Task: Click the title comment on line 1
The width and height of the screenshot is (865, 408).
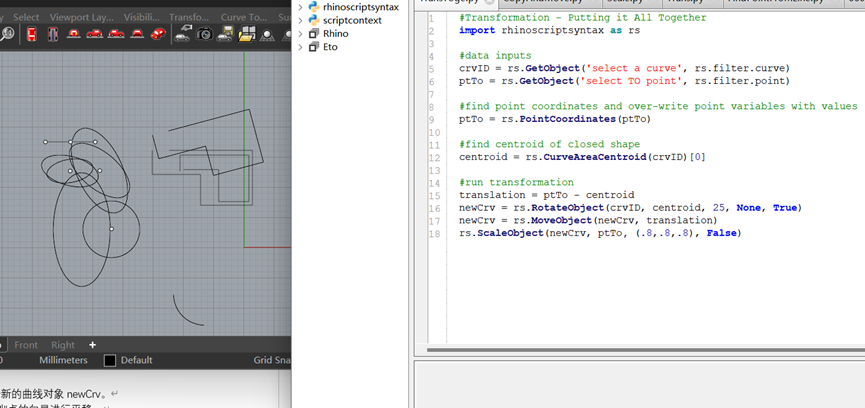Action: click(583, 18)
